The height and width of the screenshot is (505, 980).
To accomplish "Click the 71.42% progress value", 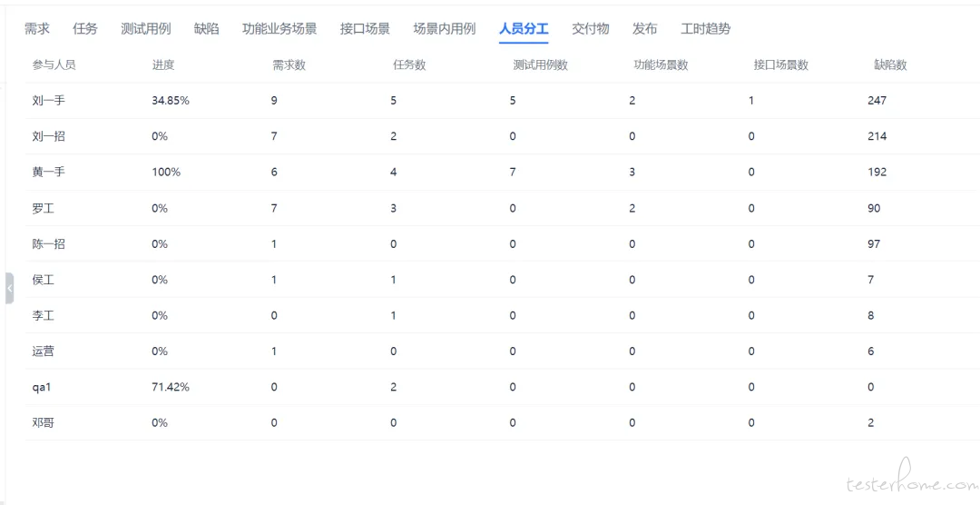I will tap(171, 387).
